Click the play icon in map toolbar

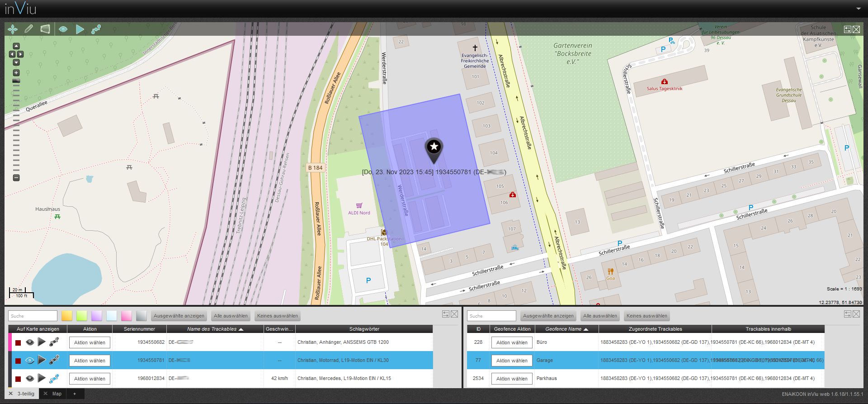click(80, 29)
